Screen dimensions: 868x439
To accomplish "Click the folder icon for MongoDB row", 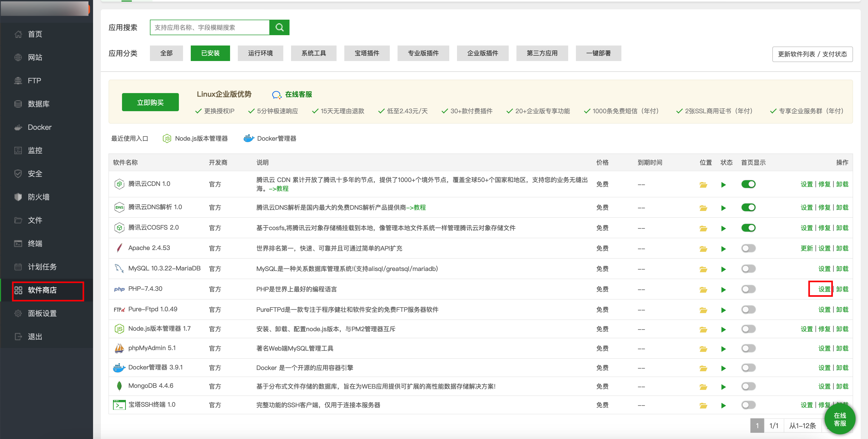I will (x=703, y=387).
